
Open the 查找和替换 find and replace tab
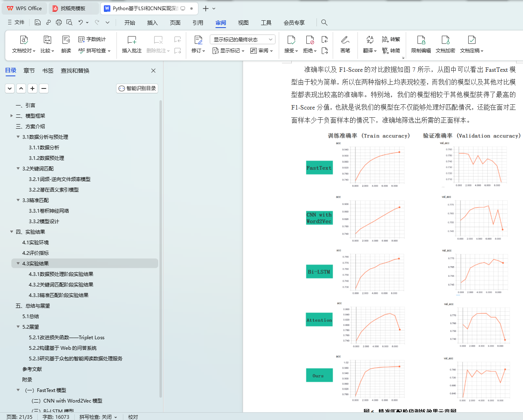pos(75,71)
